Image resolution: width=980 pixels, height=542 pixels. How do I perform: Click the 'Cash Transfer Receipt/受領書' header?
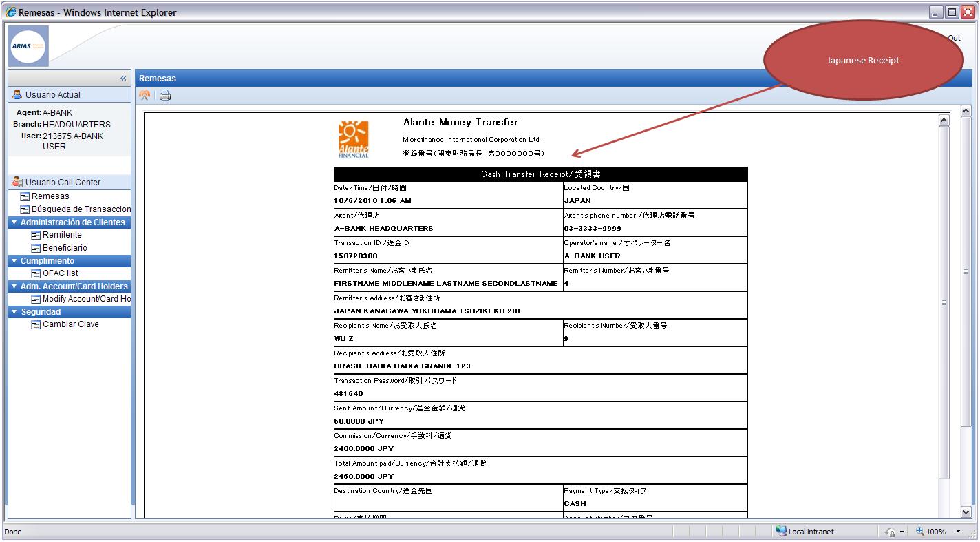click(x=540, y=174)
